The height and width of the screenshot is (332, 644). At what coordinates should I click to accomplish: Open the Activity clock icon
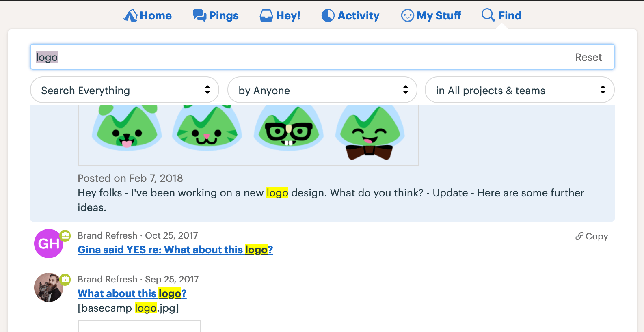(328, 15)
